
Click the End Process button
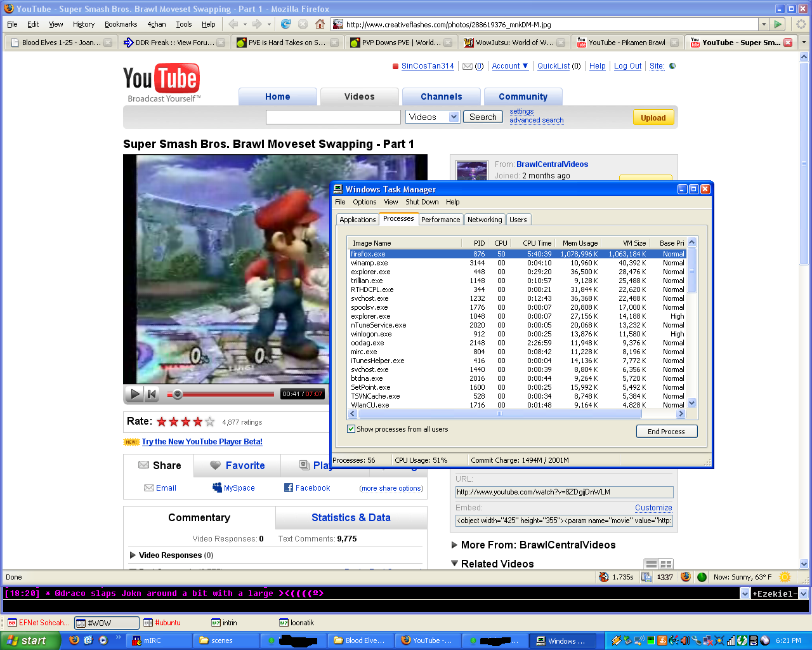click(x=666, y=432)
